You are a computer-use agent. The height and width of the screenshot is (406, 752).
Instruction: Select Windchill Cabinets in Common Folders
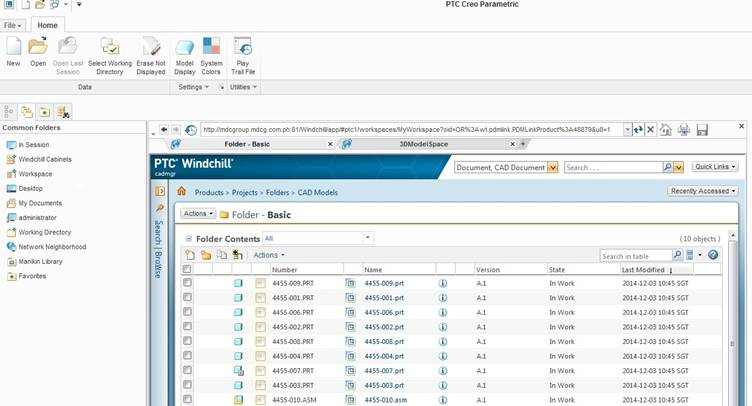pos(45,159)
